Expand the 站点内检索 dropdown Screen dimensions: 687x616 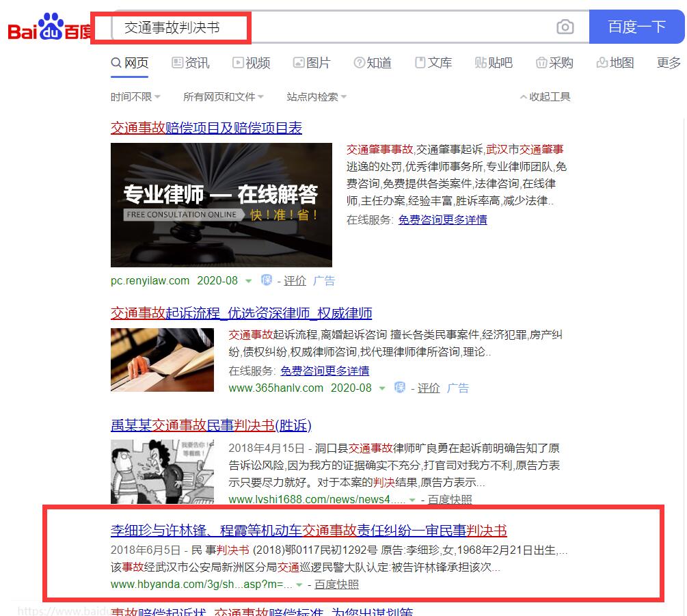316,97
